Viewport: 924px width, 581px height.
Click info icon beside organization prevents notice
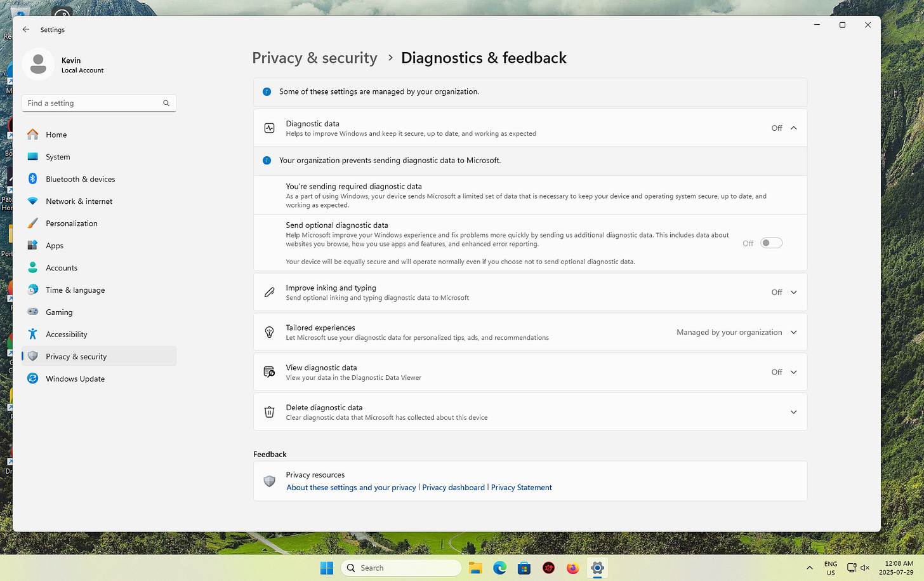click(x=267, y=161)
